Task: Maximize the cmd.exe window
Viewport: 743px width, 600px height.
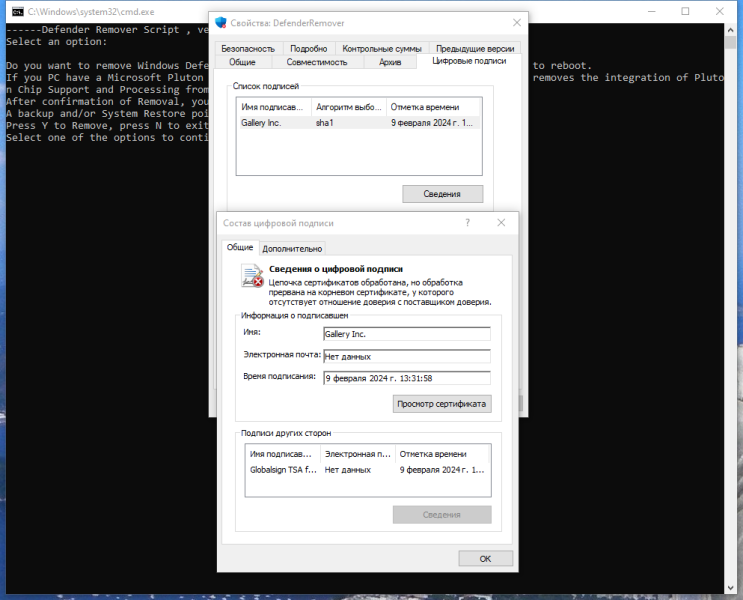Action: (685, 11)
